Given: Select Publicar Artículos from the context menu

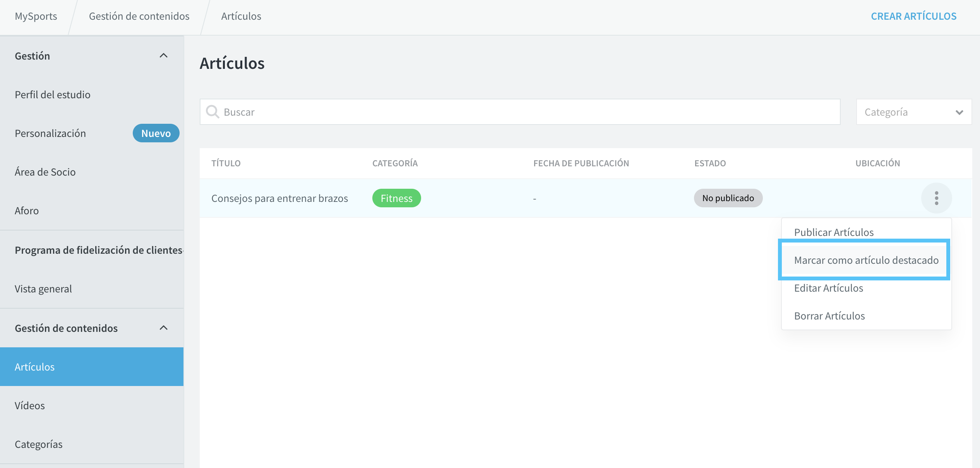Looking at the screenshot, I should (834, 232).
